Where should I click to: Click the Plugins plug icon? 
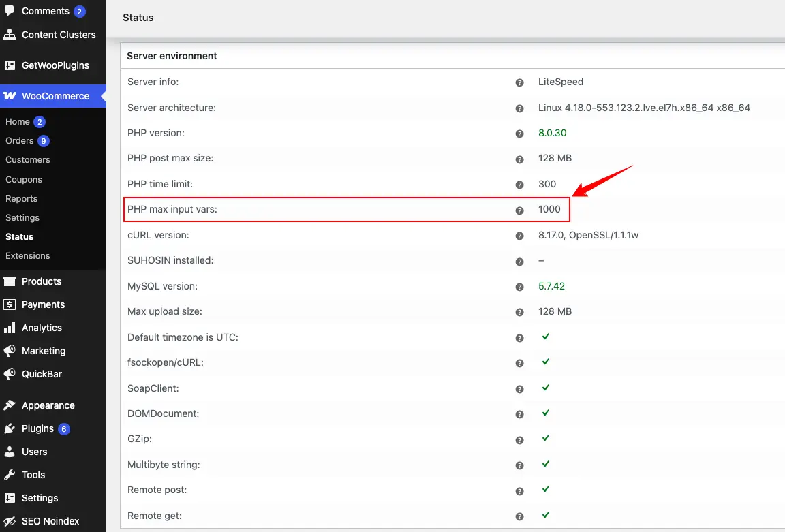pyautogui.click(x=10, y=428)
